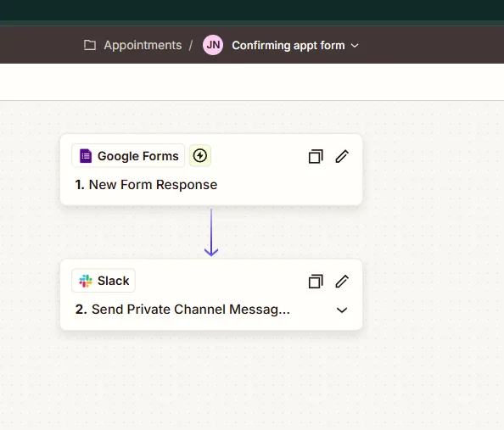Edit the Slack step with pencil icon

point(342,282)
